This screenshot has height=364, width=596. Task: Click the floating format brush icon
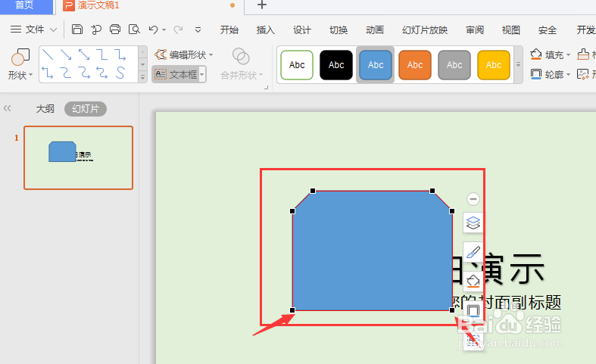click(x=473, y=252)
